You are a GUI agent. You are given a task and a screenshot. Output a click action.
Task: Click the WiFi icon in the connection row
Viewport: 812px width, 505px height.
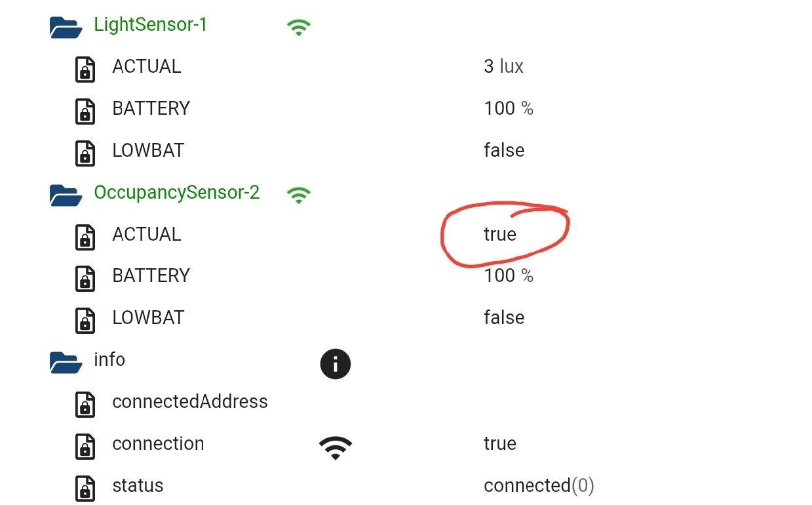[x=335, y=447]
